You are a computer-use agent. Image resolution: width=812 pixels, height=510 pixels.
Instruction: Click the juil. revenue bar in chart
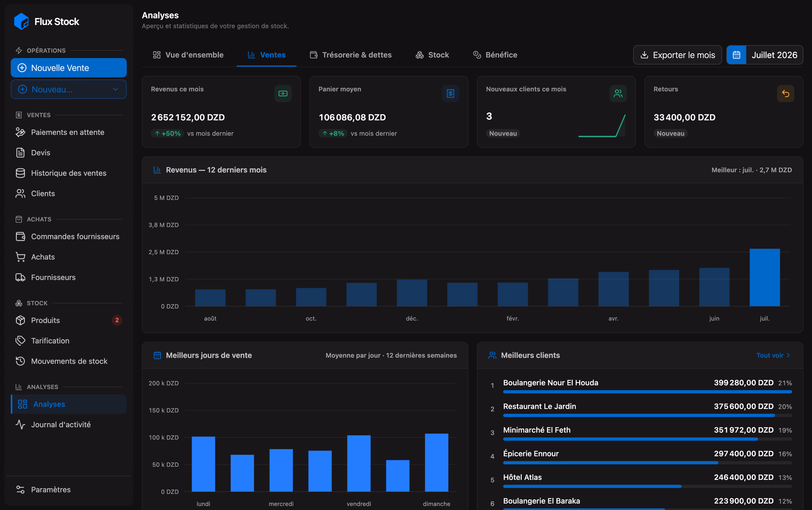pos(764,277)
